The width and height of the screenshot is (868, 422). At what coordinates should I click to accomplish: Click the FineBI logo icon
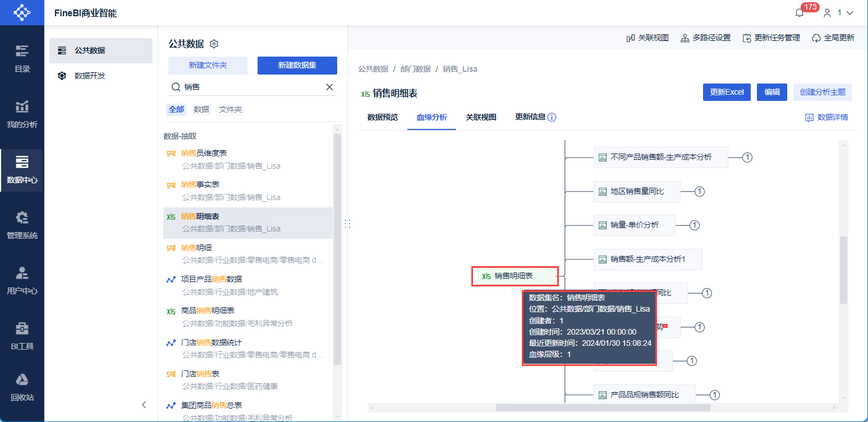[22, 12]
